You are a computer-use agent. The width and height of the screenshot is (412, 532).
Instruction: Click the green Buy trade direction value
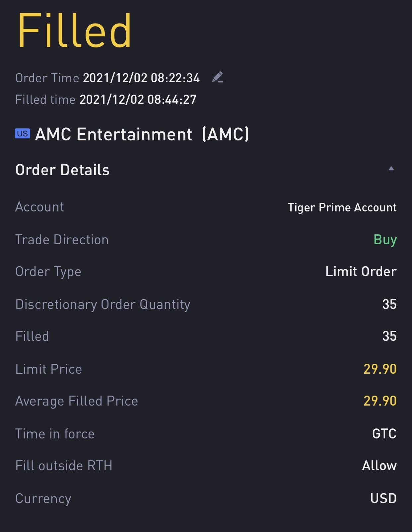pos(385,239)
